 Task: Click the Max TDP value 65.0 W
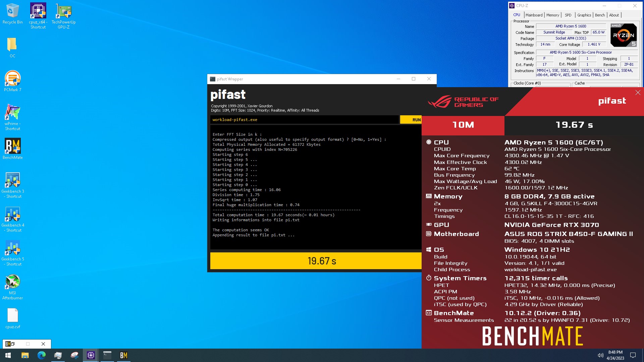coord(598,32)
